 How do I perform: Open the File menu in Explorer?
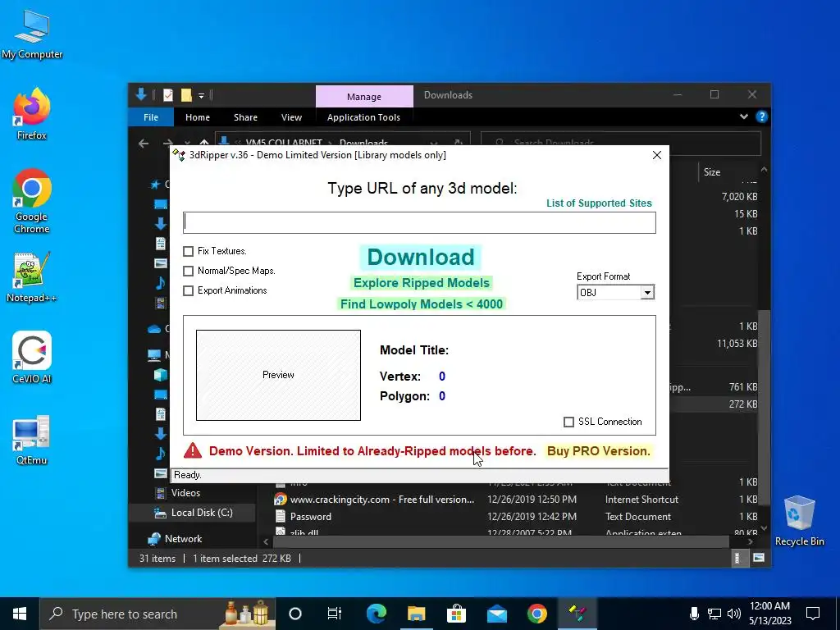(x=151, y=116)
